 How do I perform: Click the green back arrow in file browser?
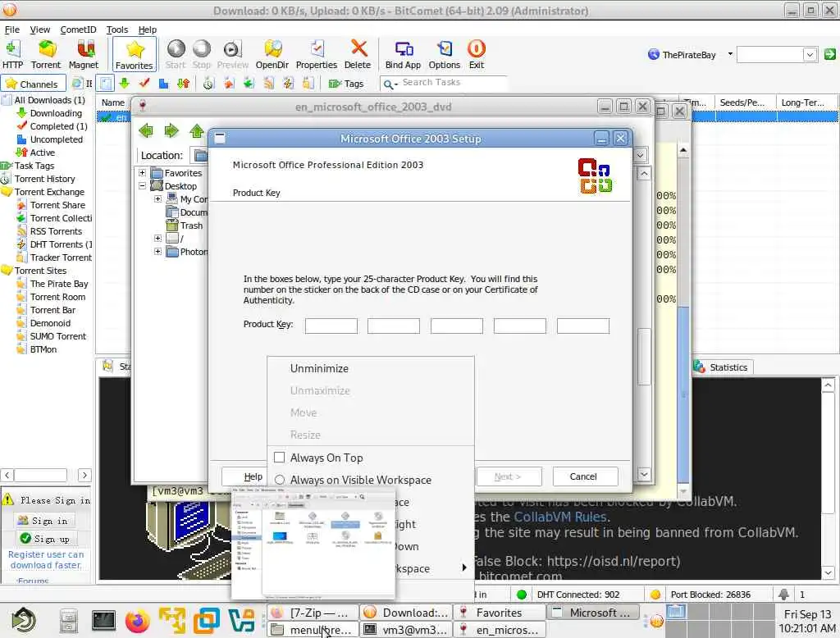coord(146,130)
